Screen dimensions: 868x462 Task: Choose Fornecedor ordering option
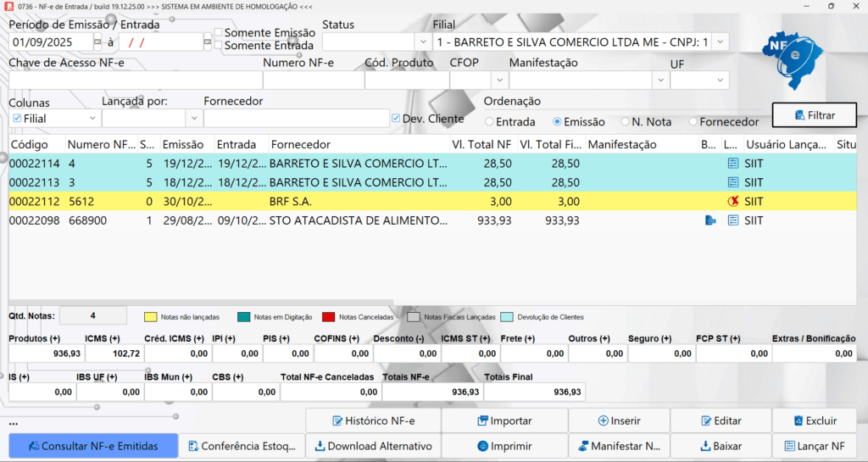693,122
